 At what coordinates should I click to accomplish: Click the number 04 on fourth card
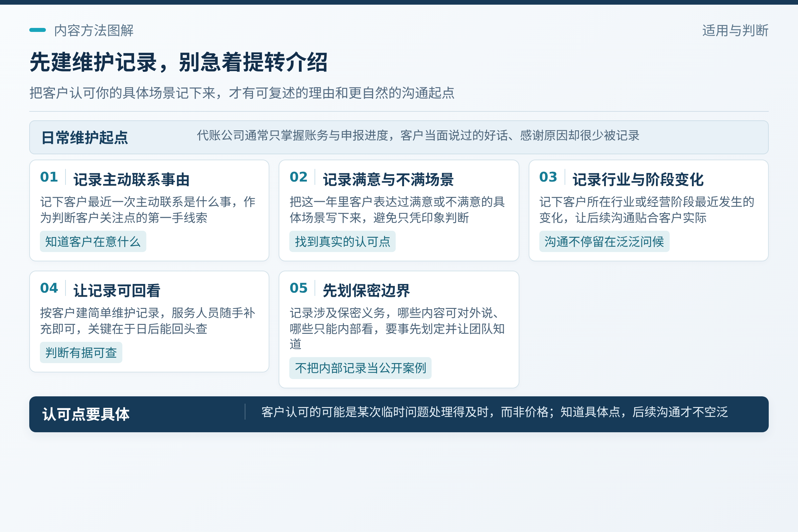click(x=49, y=288)
